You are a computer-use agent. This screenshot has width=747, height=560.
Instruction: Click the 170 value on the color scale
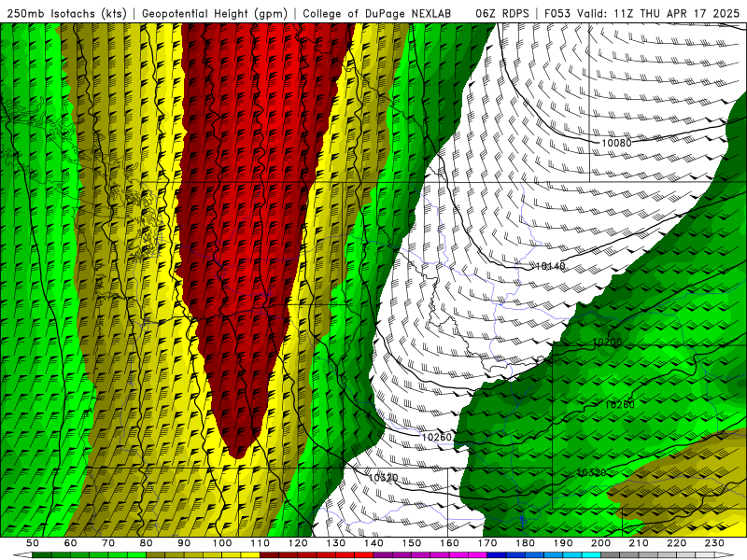(x=487, y=543)
